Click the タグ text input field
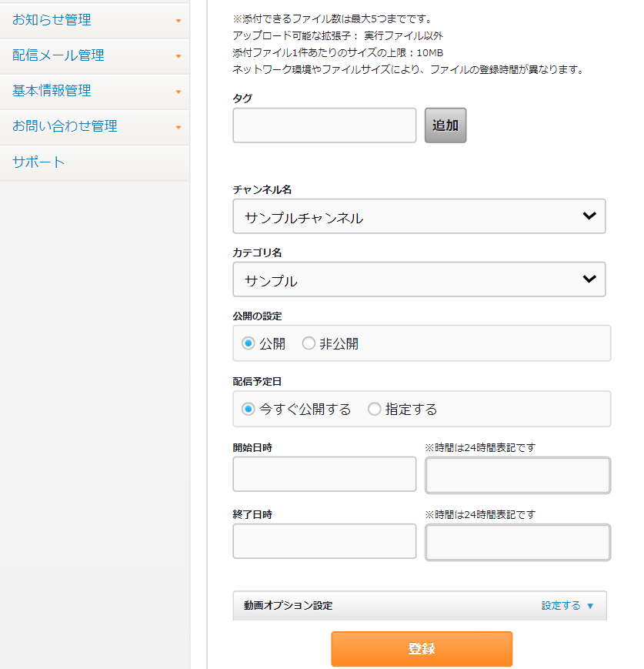The image size is (644, 669). pyautogui.click(x=324, y=125)
